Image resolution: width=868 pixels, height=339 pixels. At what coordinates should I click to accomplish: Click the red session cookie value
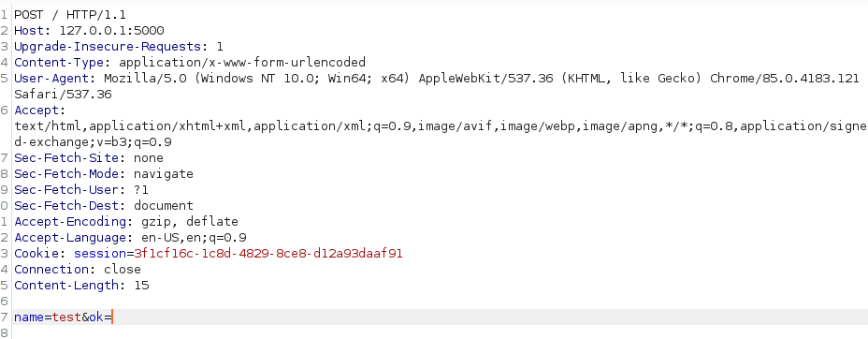point(268,254)
